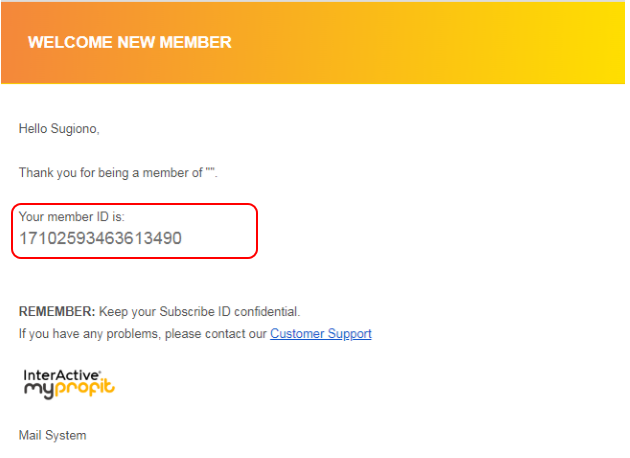Click the InterActive MyProfit logo
The image size is (630, 458).
[69, 381]
